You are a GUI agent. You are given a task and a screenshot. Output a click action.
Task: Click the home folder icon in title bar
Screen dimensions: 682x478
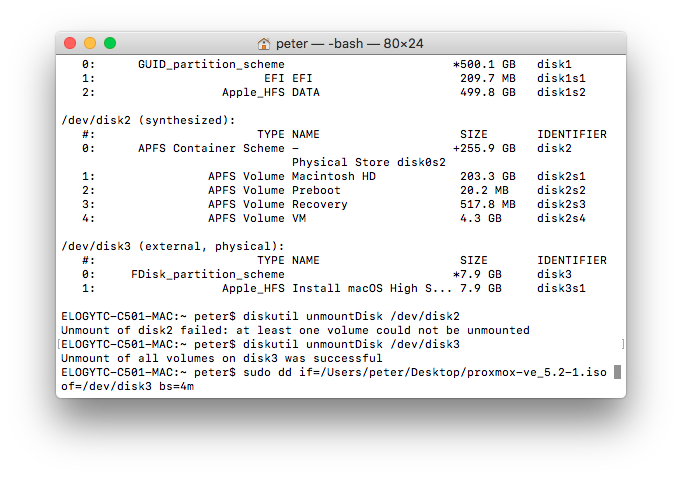tap(264, 43)
